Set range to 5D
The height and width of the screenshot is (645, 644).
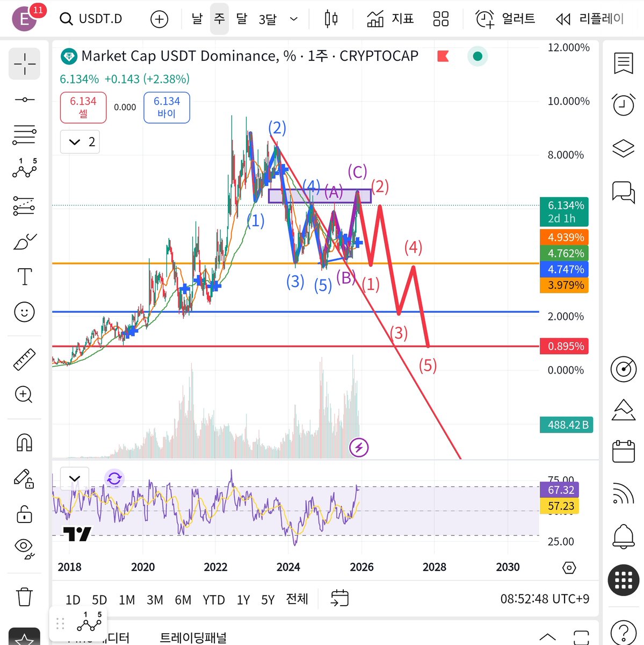point(99,599)
